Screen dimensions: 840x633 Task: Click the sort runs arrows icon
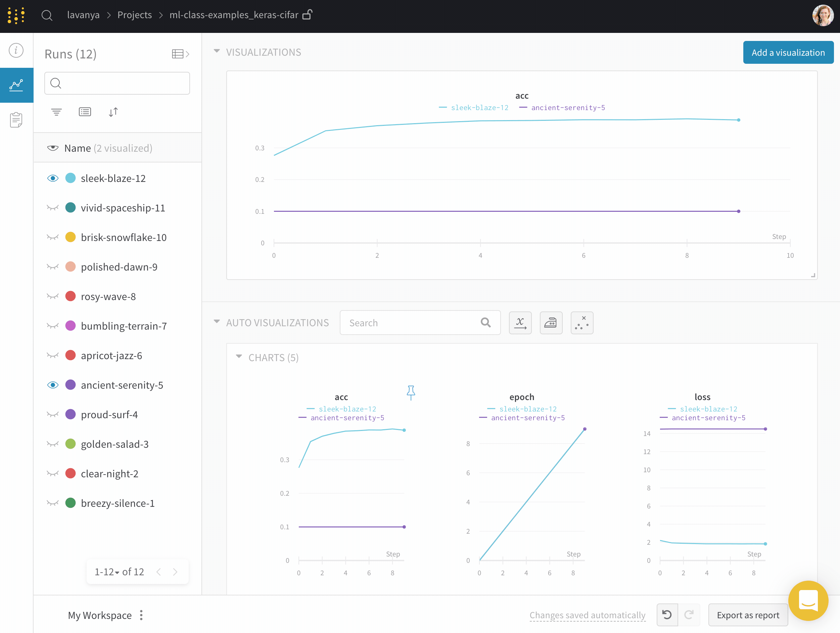(113, 112)
